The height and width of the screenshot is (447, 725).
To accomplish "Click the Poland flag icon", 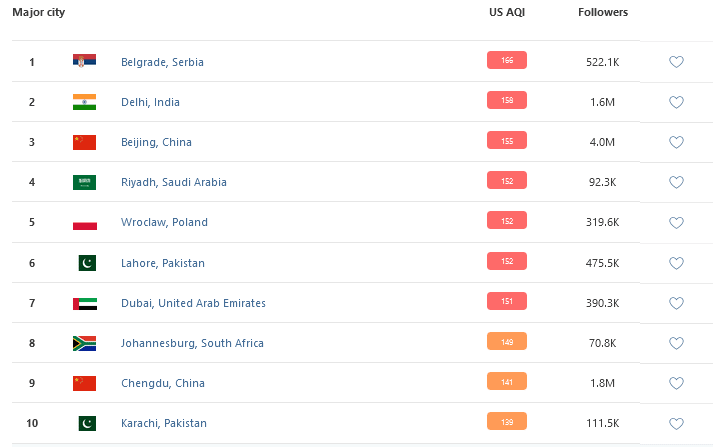I will tap(84, 222).
